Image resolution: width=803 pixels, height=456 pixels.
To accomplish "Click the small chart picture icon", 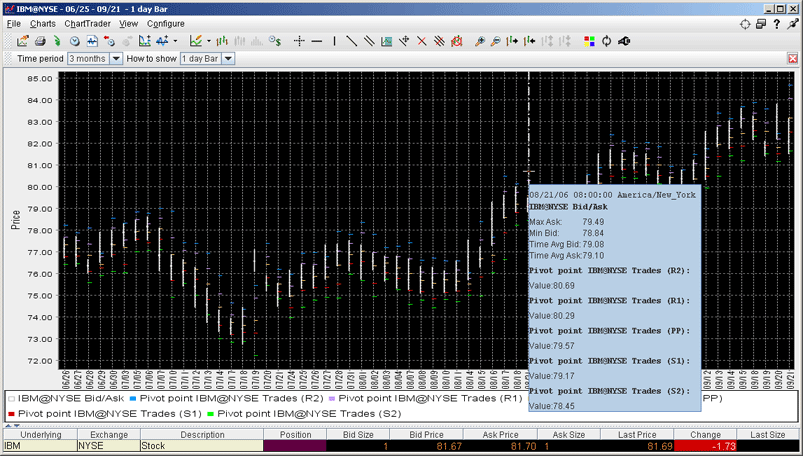I will point(387,41).
